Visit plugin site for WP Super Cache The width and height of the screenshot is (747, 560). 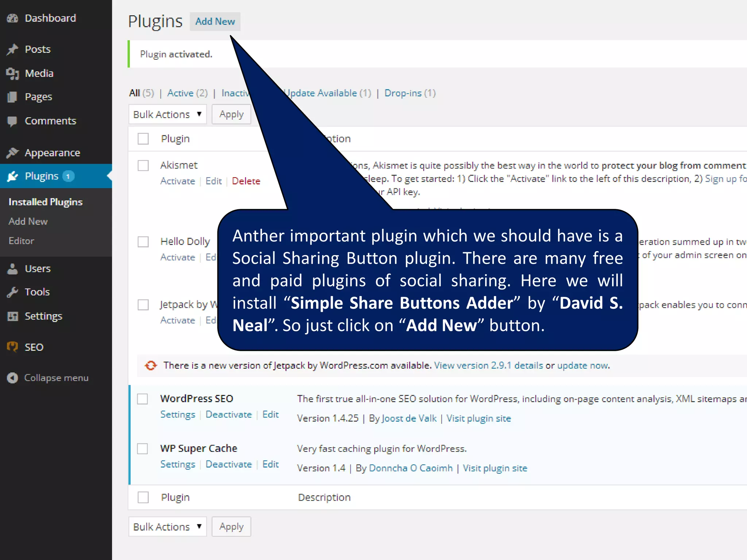[x=495, y=468]
